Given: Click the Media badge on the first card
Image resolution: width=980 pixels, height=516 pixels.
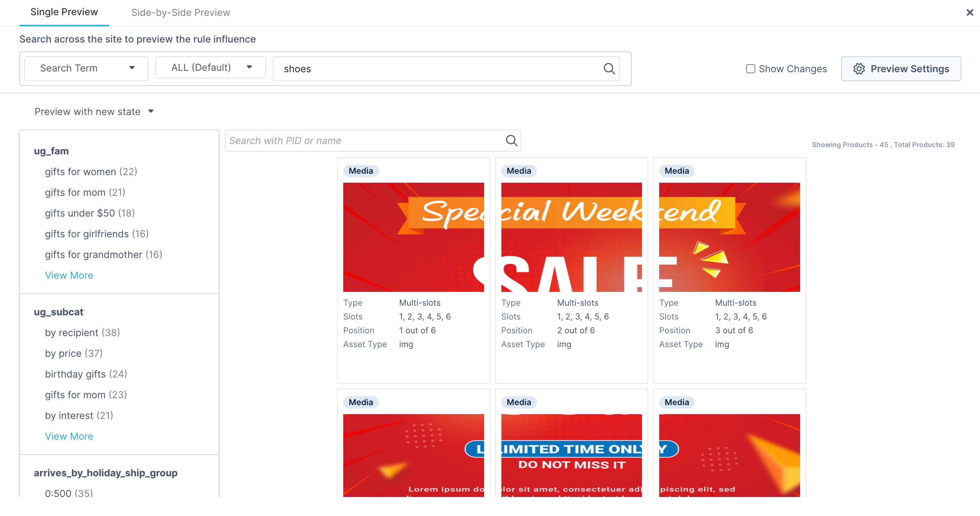Looking at the screenshot, I should point(360,171).
